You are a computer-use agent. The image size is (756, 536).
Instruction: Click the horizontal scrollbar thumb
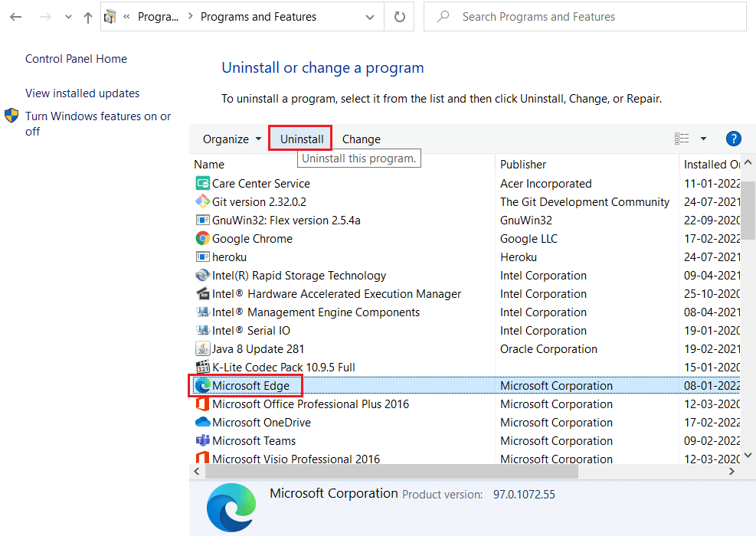pyautogui.click(x=391, y=472)
